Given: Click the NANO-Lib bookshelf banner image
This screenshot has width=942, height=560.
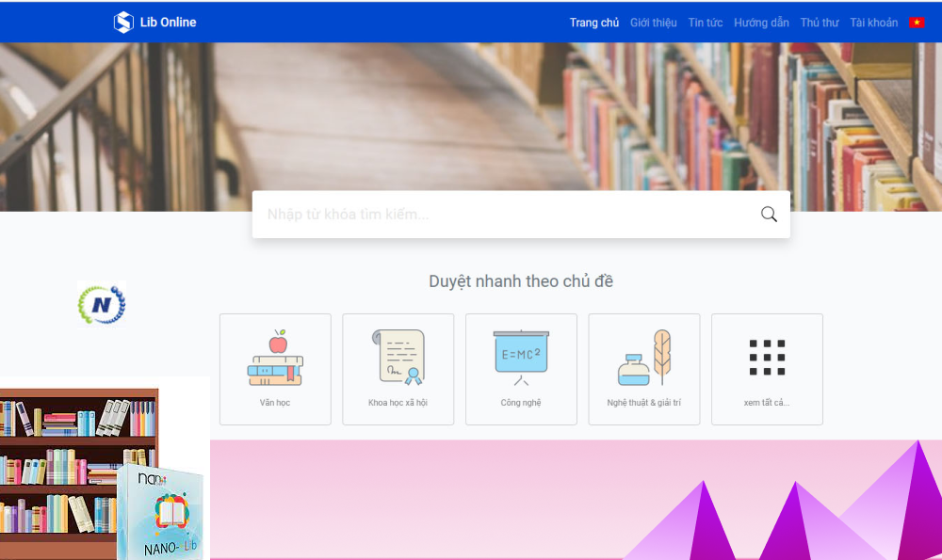Looking at the screenshot, I should click(105, 469).
